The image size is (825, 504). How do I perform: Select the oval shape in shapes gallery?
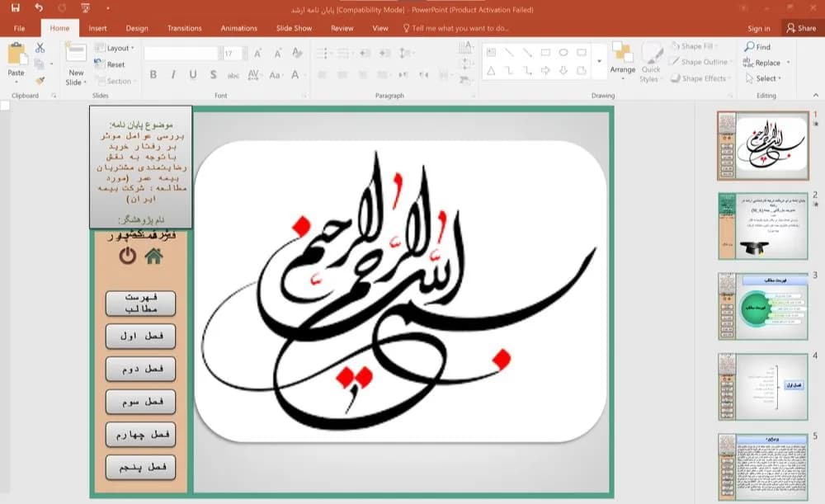(x=563, y=53)
